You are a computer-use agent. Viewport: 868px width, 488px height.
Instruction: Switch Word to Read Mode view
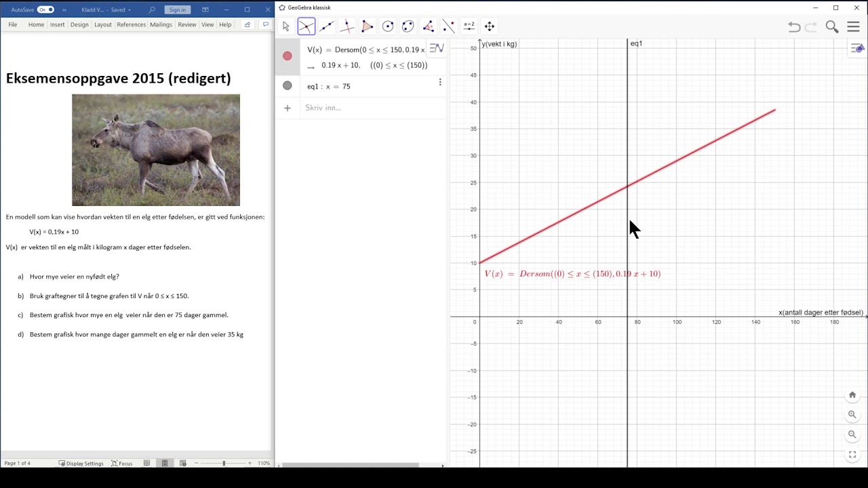(x=146, y=463)
